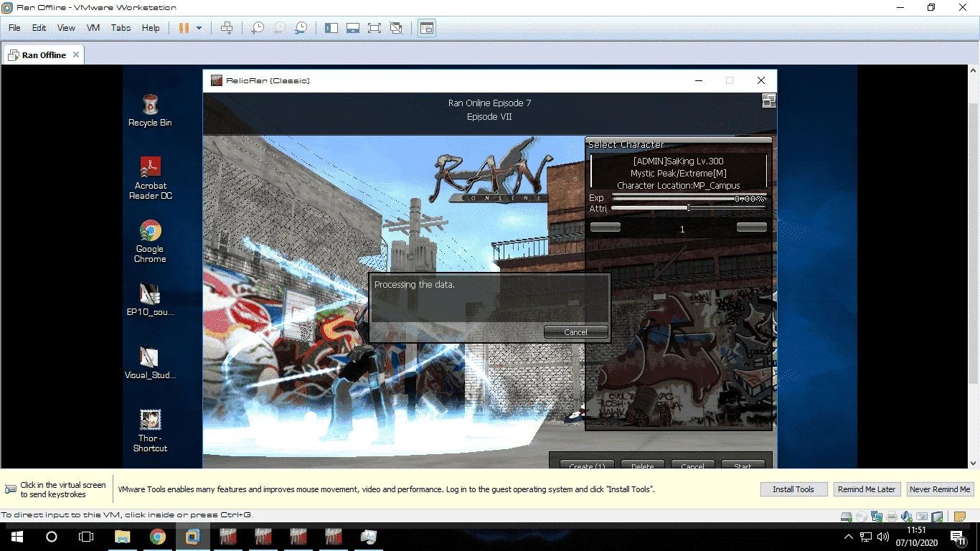Click the Delete character button
The height and width of the screenshot is (551, 980).
click(x=642, y=466)
